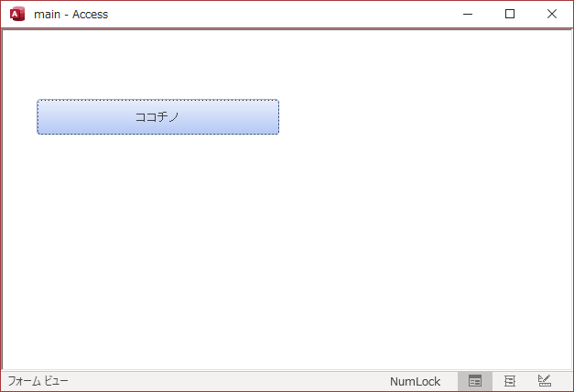Switch to Layout View icon
The height and width of the screenshot is (392, 574).
pyautogui.click(x=510, y=381)
